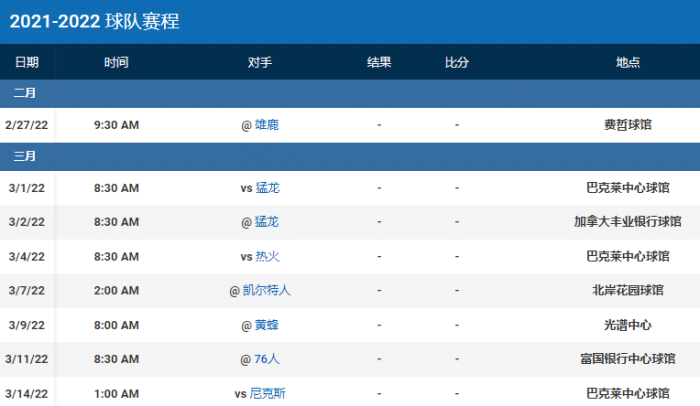This screenshot has height=406, width=700.
Task: Open the 76人 team link
Action: [x=267, y=359]
